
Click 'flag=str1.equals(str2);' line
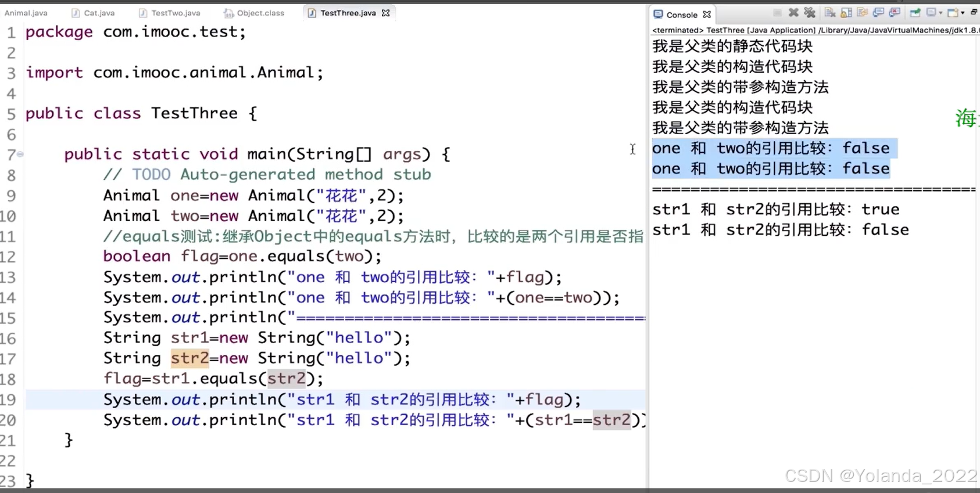[213, 379]
